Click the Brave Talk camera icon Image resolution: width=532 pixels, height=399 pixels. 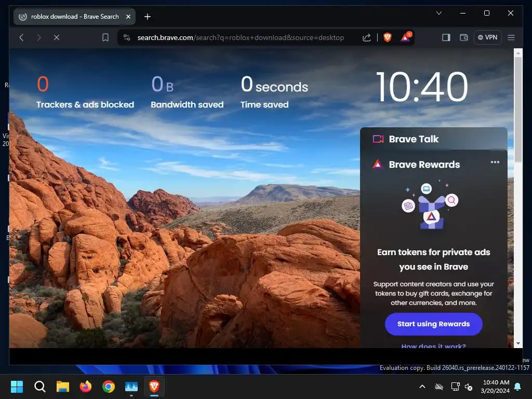pos(378,139)
